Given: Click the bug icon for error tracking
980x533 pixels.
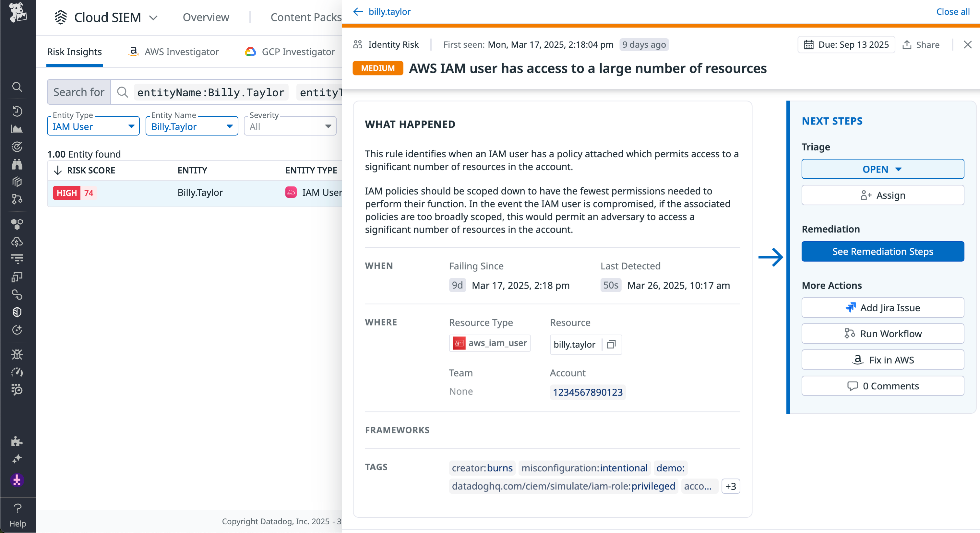Looking at the screenshot, I should (17, 354).
